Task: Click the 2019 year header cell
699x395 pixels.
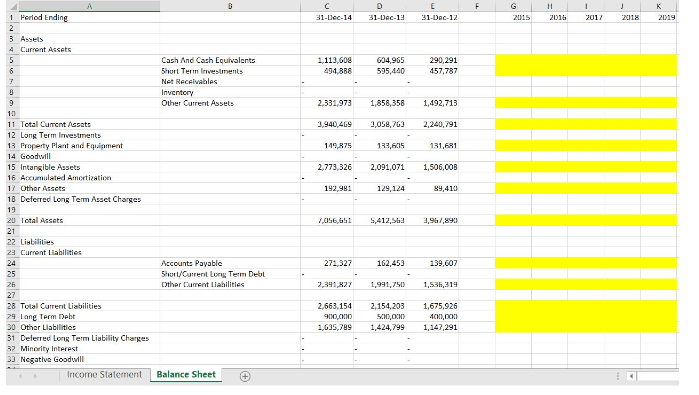Action: (x=667, y=17)
